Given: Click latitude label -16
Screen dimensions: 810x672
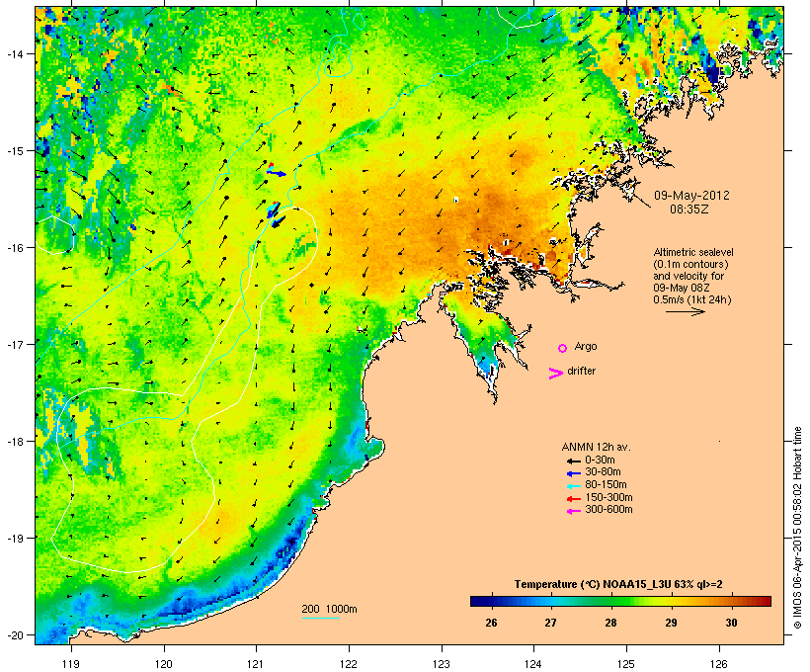Looking at the screenshot, I should pos(15,248).
